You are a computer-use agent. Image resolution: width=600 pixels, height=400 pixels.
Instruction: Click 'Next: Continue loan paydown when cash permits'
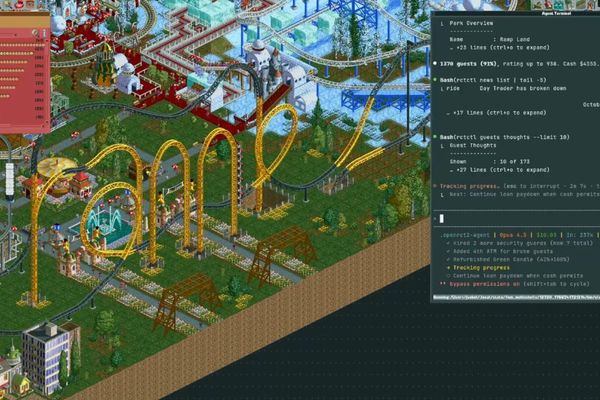tap(524, 194)
